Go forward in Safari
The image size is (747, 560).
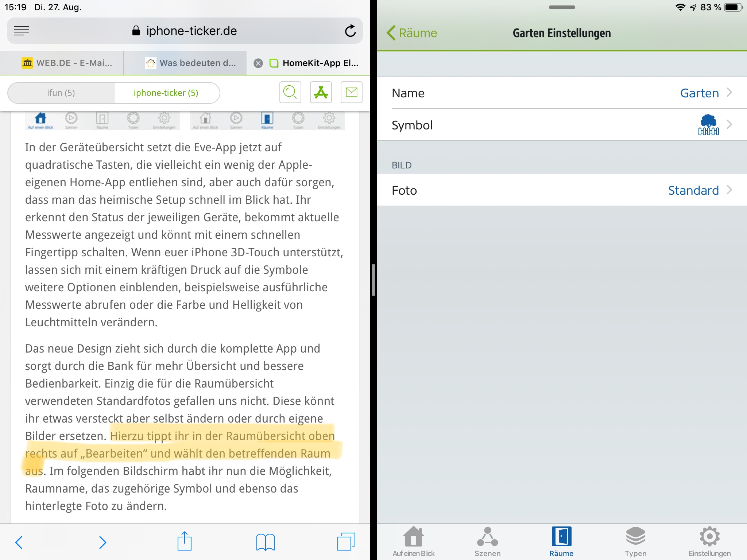[102, 542]
